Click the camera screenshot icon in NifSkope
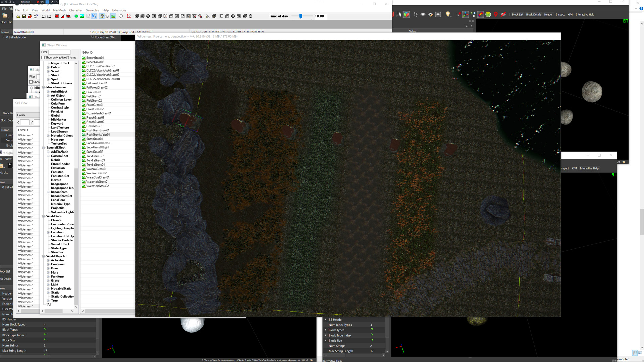 (x=438, y=14)
